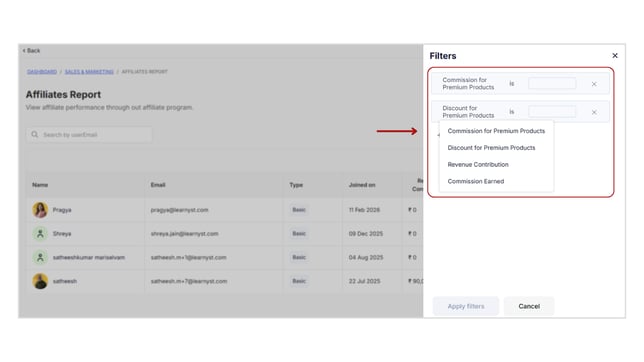Click the Cancel button
Screen dimensions: 644x362
[x=529, y=306]
